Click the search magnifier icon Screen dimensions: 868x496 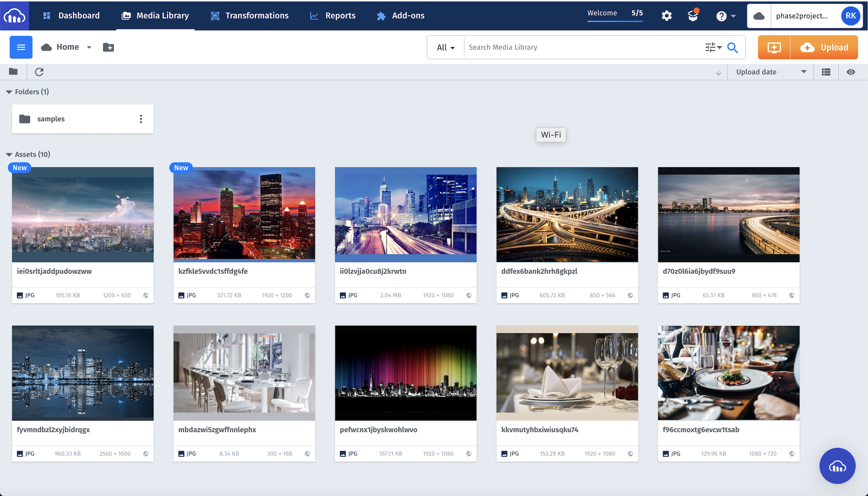733,47
